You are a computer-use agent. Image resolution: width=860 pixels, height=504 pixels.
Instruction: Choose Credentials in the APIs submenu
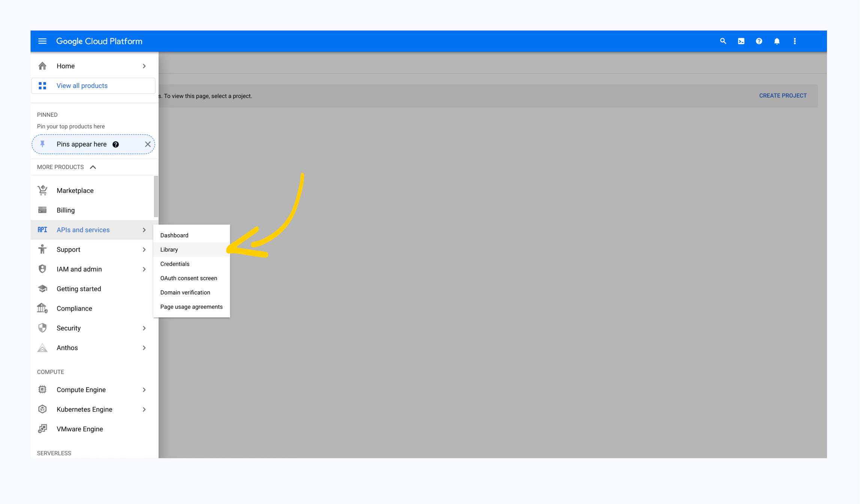(175, 264)
